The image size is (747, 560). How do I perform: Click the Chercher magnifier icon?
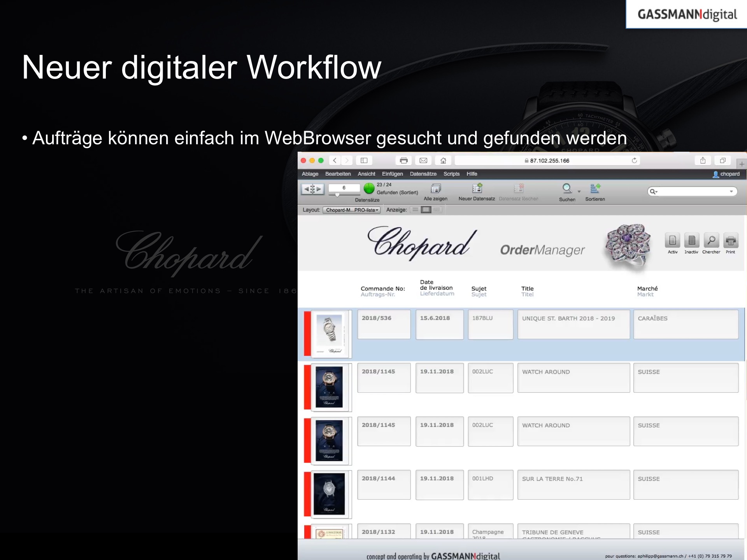pos(711,241)
